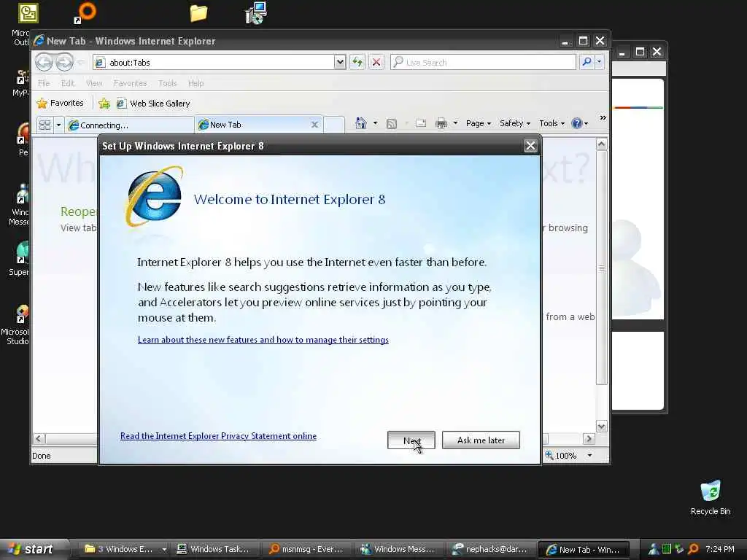Screen dimensions: 747x560
Task: Expand the address bar dropdown
Action: tap(340, 62)
